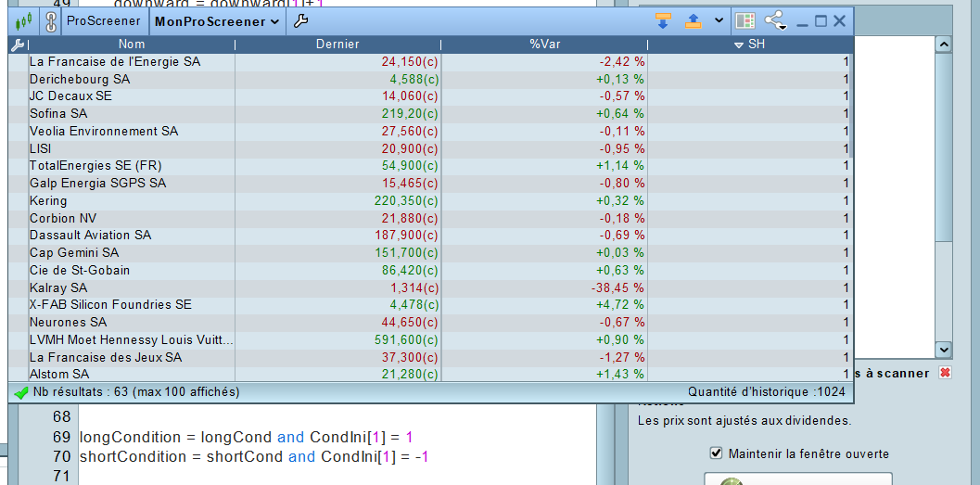Select the Neurones SA row
Screen dimensions: 980x485
(x=428, y=322)
